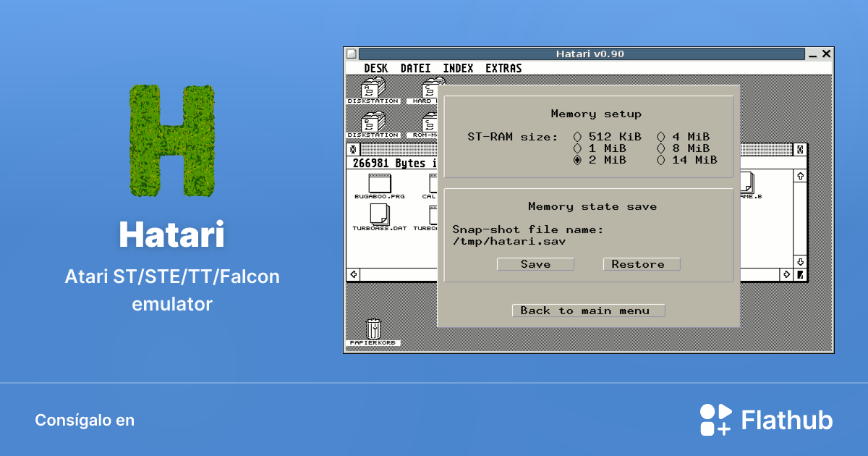Select the BUGABOO.PRG file icon
The height and width of the screenshot is (456, 868).
coord(379,184)
